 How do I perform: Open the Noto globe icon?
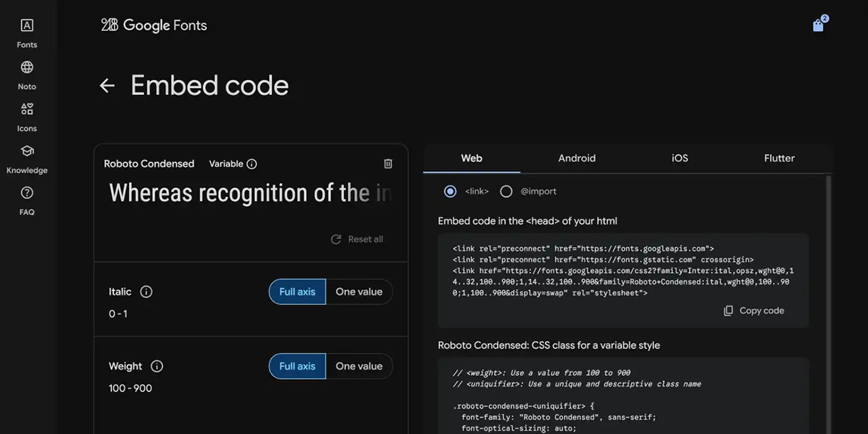click(27, 68)
